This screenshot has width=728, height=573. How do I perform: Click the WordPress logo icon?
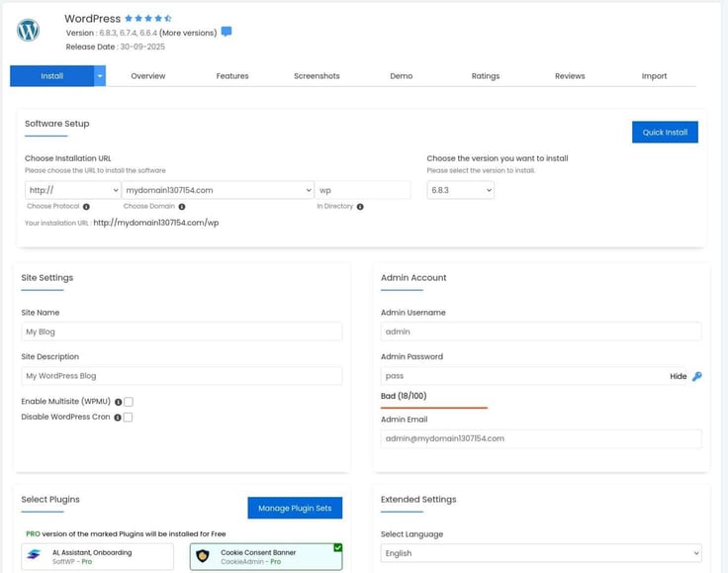coord(28,30)
